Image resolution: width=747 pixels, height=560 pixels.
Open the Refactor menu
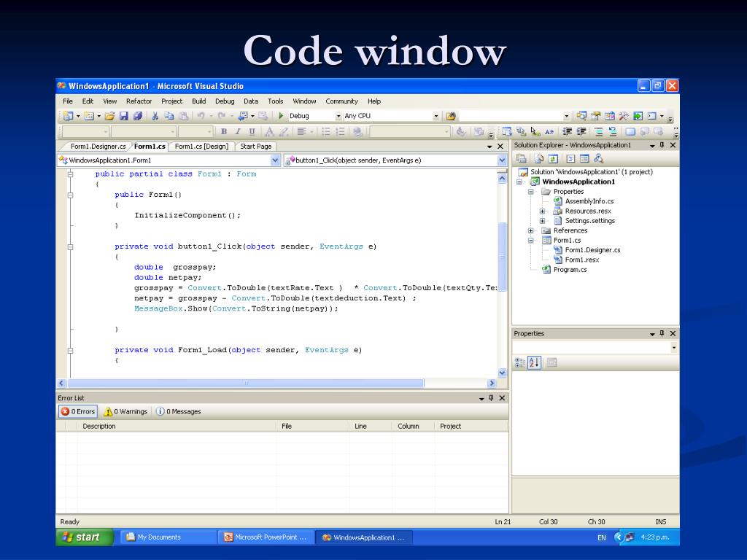point(139,101)
